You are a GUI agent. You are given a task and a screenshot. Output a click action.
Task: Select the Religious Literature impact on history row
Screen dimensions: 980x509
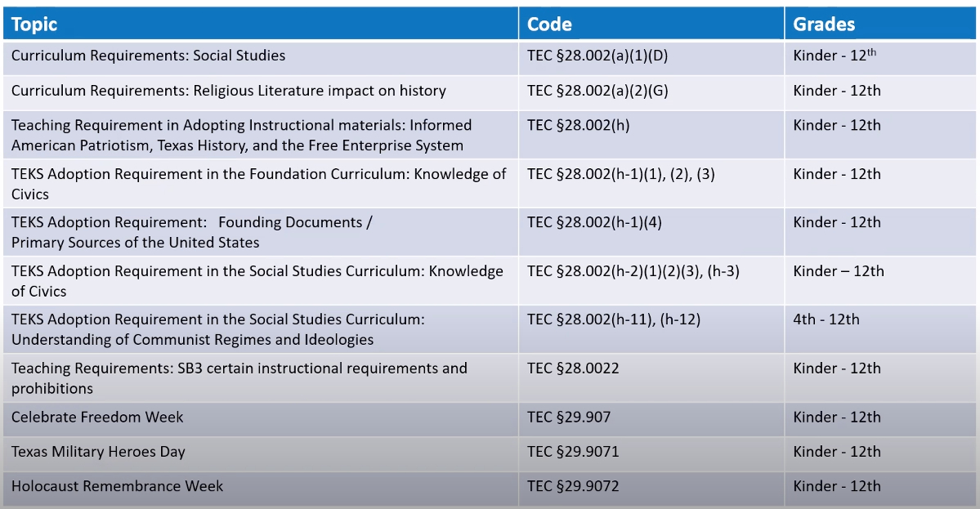click(x=229, y=91)
